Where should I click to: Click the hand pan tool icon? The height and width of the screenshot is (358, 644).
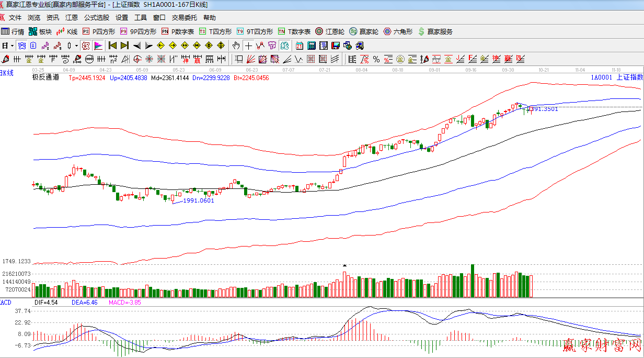(236, 46)
